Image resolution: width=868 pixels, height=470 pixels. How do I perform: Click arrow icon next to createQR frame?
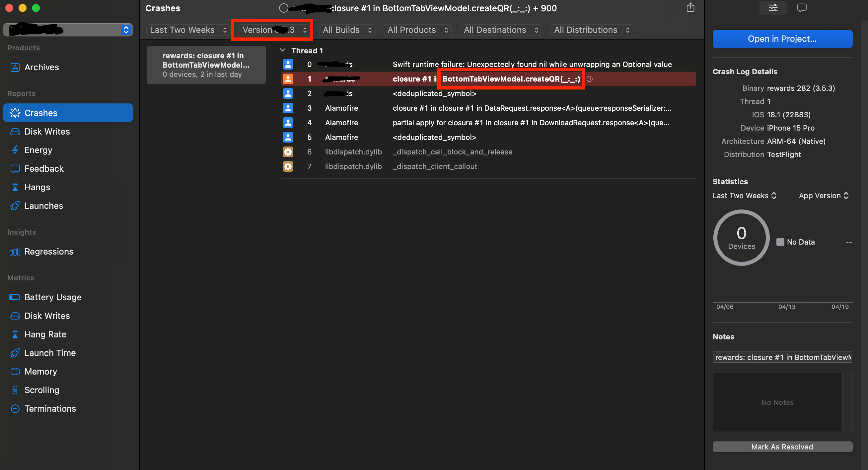[589, 79]
